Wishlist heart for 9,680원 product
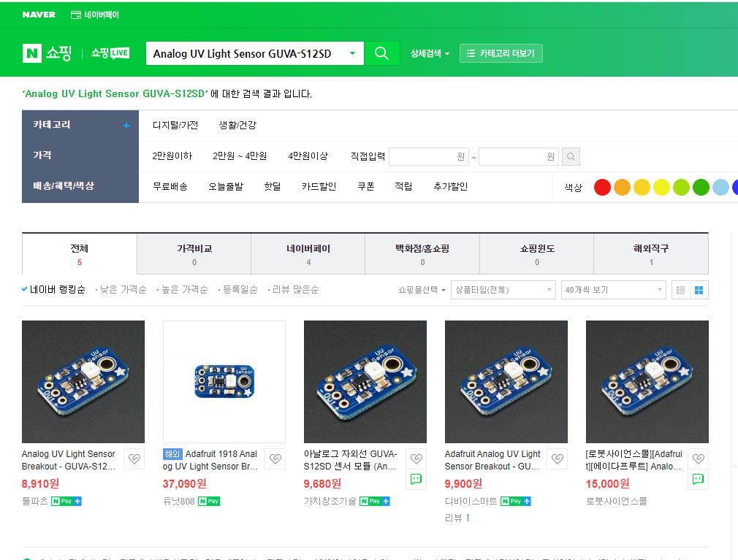The image size is (738, 560). point(416,459)
